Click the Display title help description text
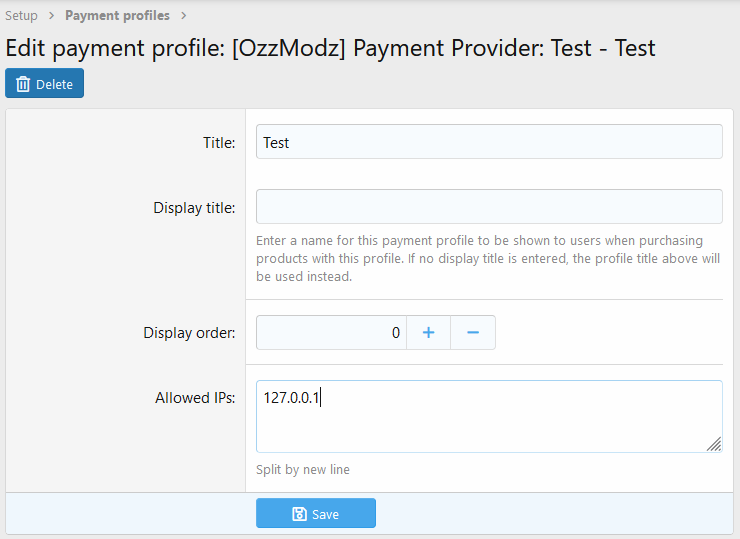Image resolution: width=740 pixels, height=539 pixels. [487, 259]
